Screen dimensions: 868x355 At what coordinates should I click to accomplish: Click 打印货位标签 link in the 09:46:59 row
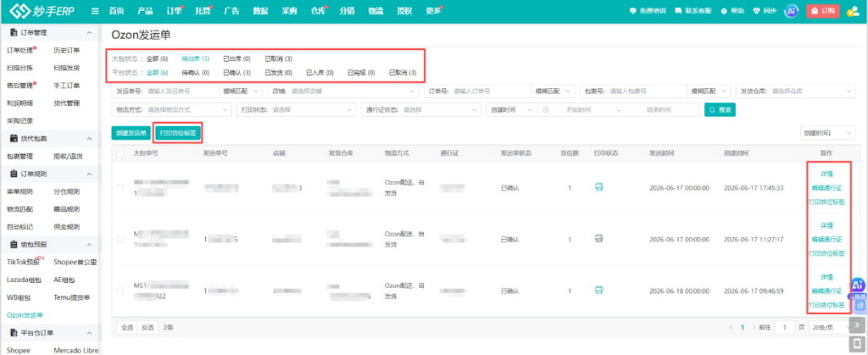pyautogui.click(x=826, y=305)
